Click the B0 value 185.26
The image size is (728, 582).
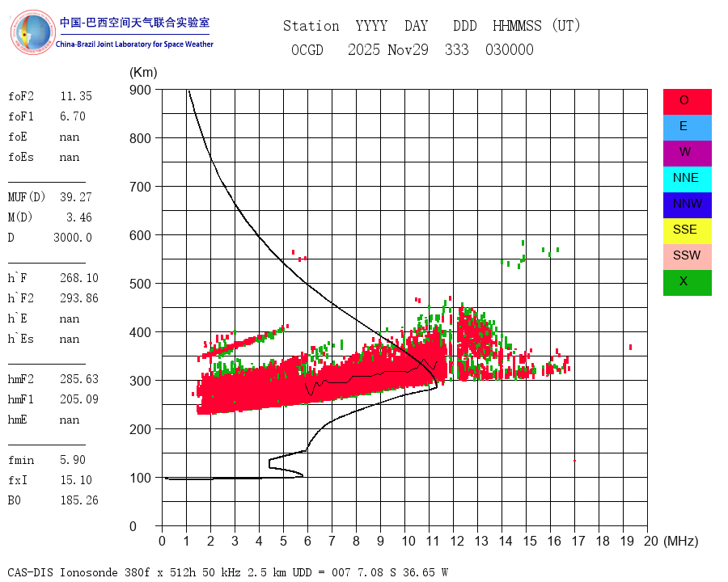click(79, 500)
